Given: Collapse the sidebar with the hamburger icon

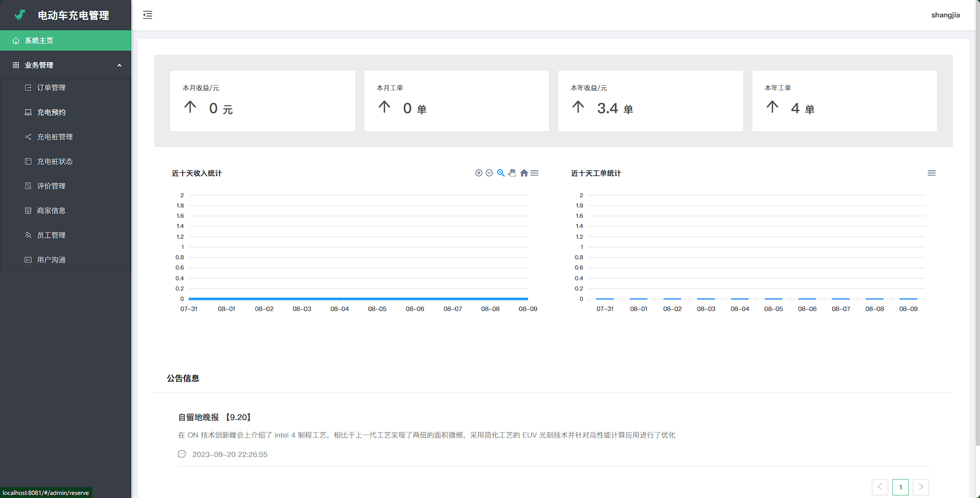Looking at the screenshot, I should tap(148, 15).
